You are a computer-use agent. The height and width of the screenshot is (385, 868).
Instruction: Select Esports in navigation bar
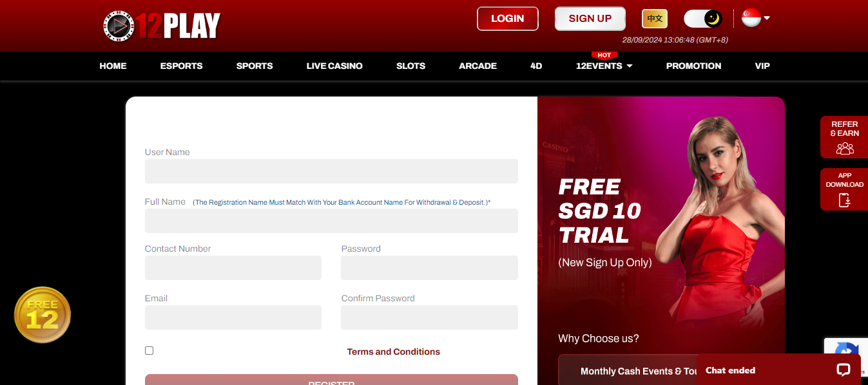[x=181, y=66]
